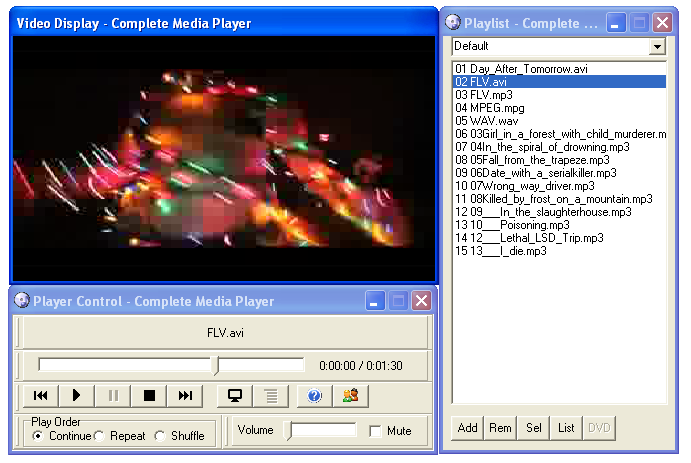
Task: Click the Rem button in Playlist
Action: point(500,428)
